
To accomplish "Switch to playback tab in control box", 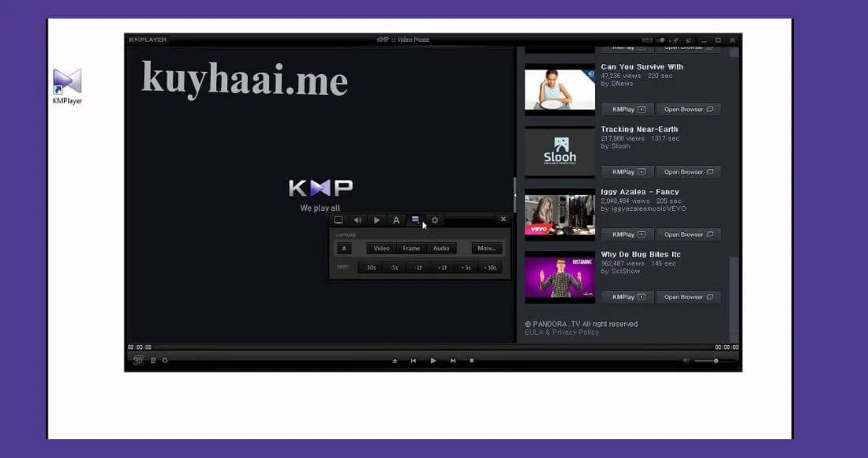I will point(377,220).
